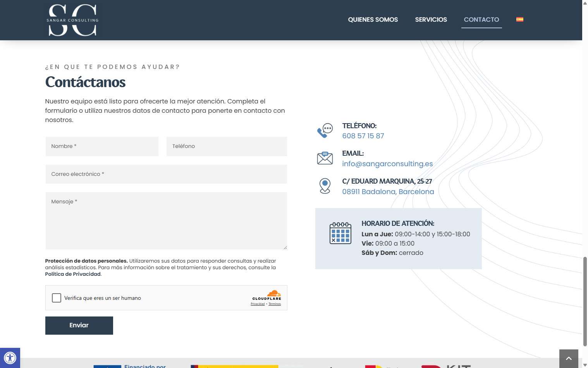Focus the Nombre input field
Viewport: 588px width, 368px height.
102,146
